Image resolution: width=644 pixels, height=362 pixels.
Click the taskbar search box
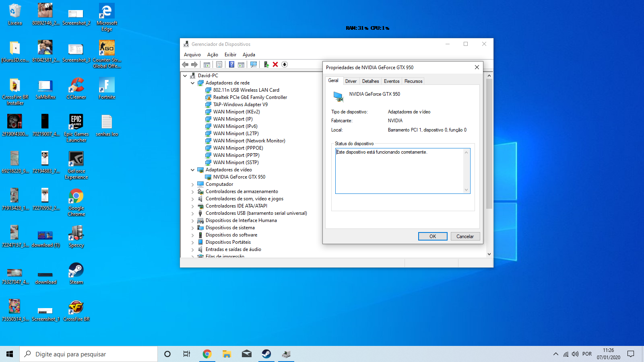[x=89, y=354]
